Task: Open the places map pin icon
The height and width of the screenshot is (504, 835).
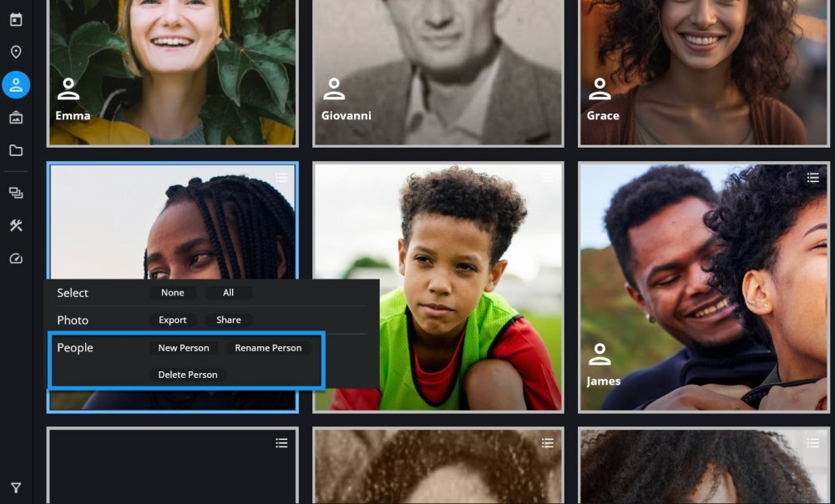Action: point(16,53)
